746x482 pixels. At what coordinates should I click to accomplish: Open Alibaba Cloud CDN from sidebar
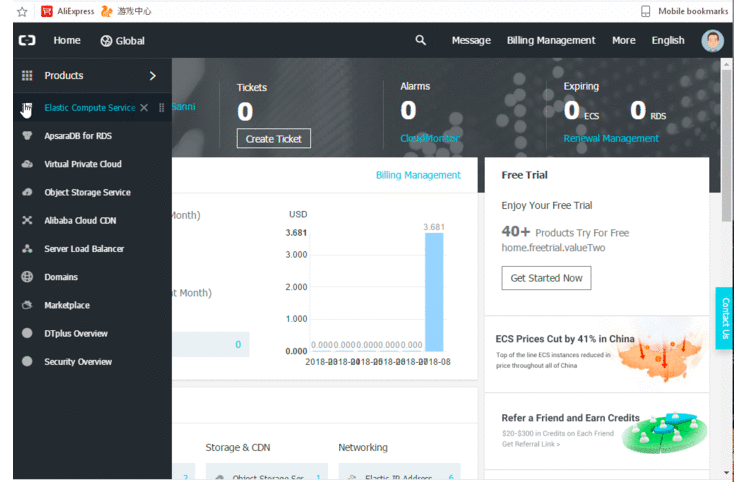[80, 220]
